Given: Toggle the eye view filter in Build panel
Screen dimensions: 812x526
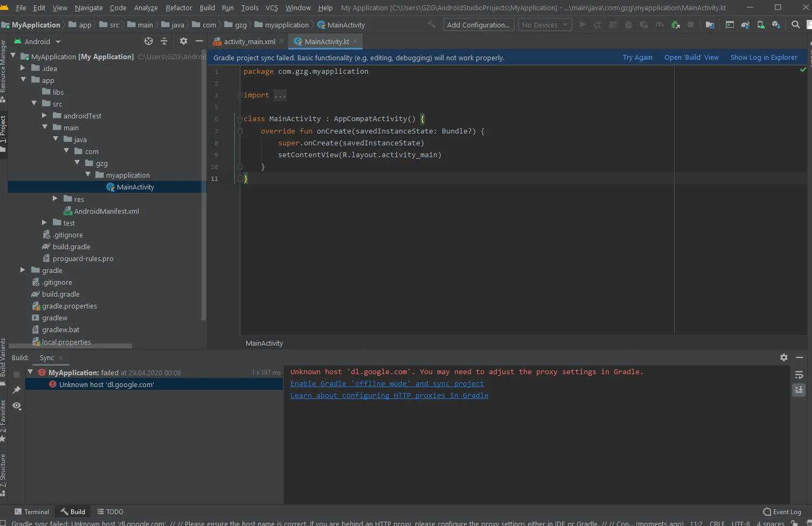Looking at the screenshot, I should point(17,406).
